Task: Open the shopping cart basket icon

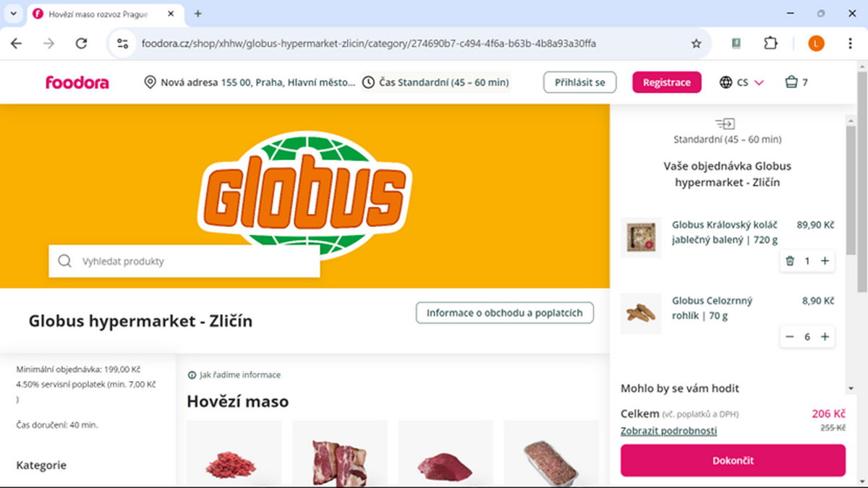Action: click(791, 82)
